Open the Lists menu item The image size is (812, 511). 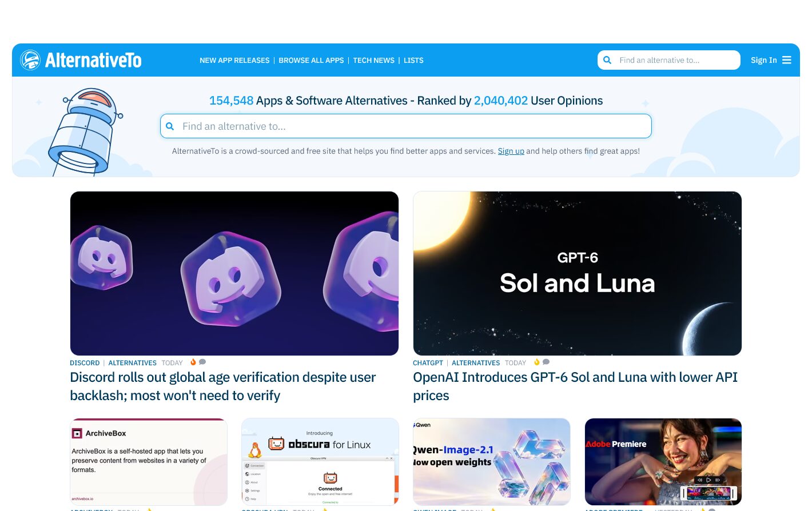click(413, 60)
